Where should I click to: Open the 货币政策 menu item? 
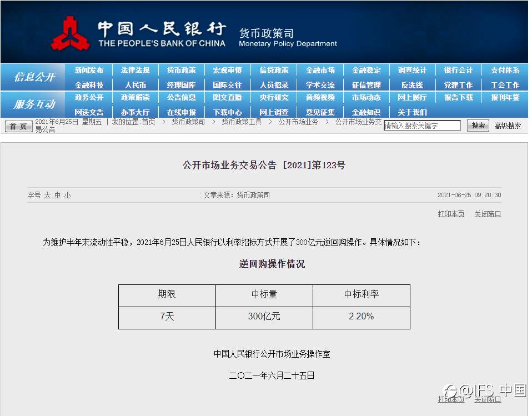pyautogui.click(x=181, y=70)
